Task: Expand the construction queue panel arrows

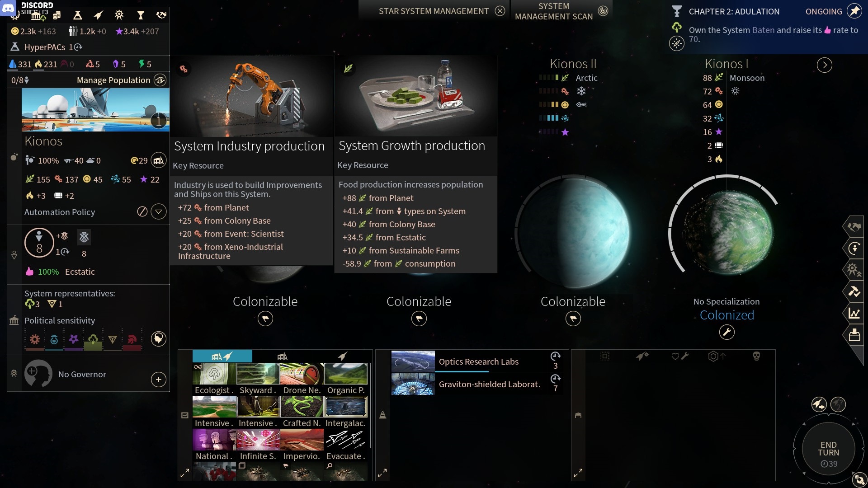Action: click(x=382, y=473)
